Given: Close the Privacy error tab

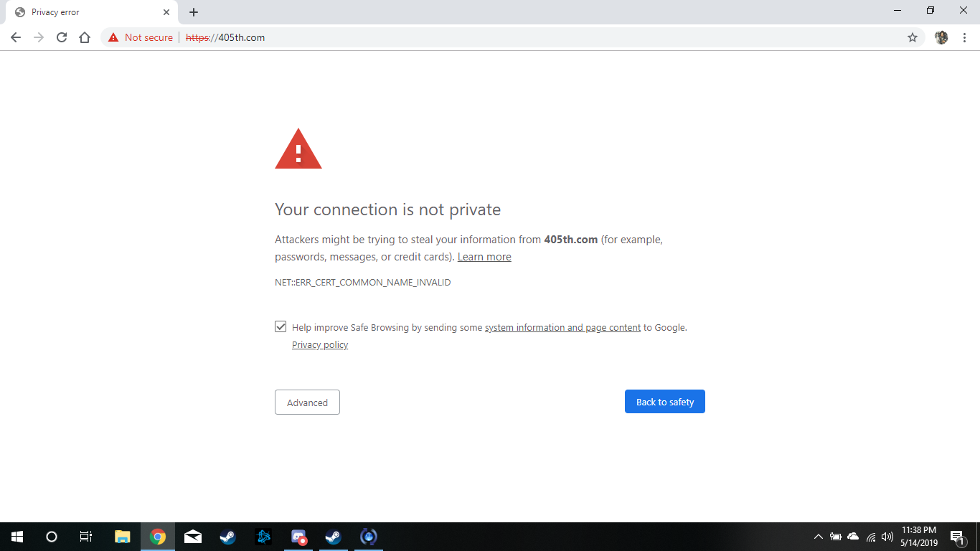Looking at the screenshot, I should coord(166,12).
